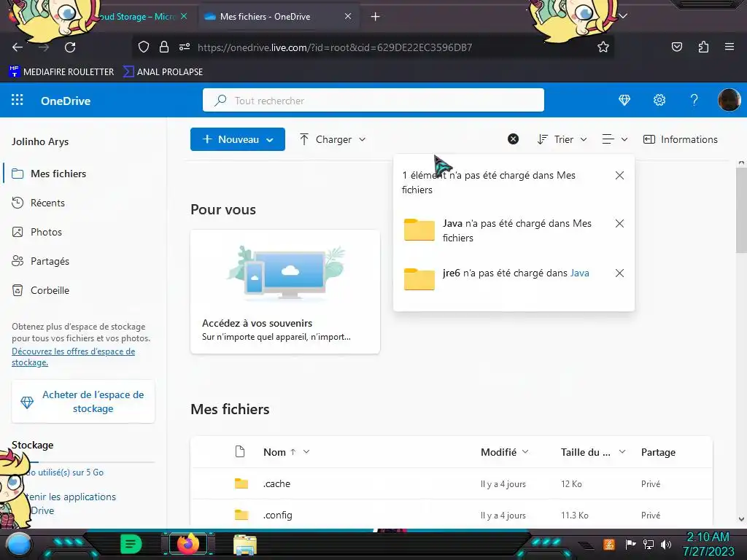Click the Firefox address bar URL

click(334, 47)
